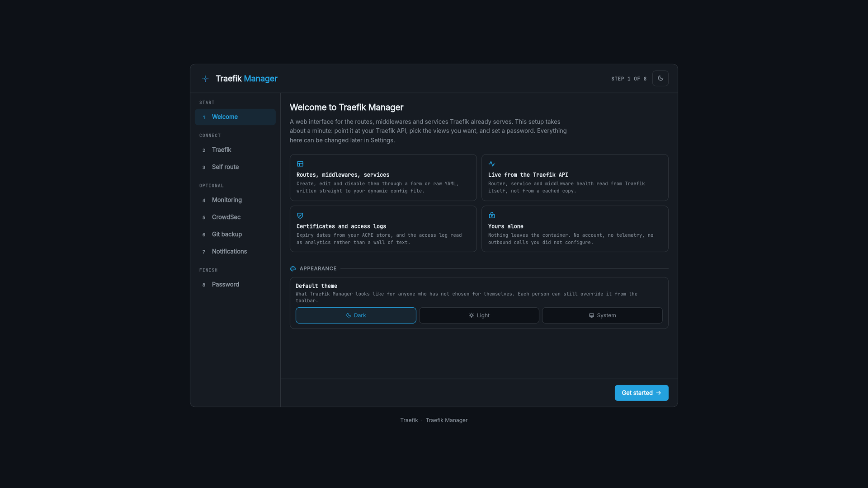Click the START sidebar section heading

click(x=207, y=103)
